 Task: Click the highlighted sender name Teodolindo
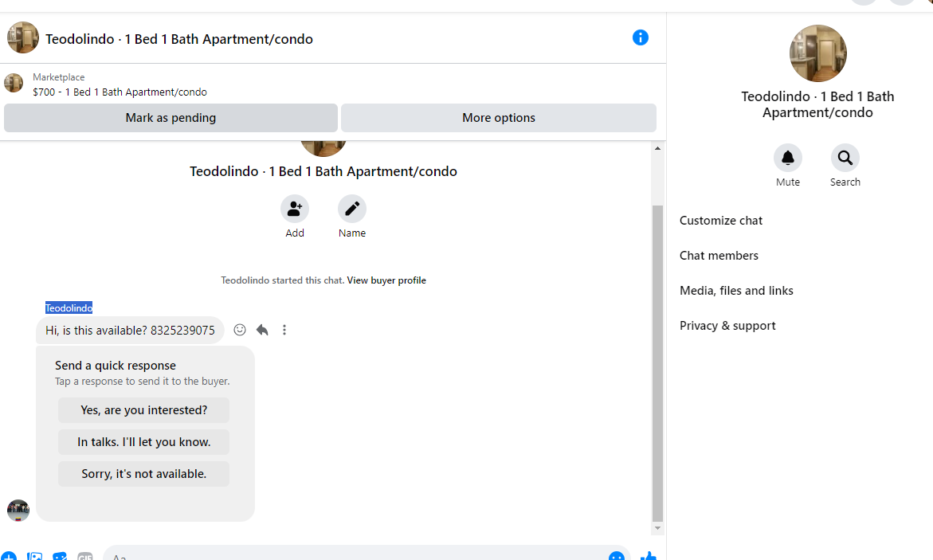tap(69, 307)
